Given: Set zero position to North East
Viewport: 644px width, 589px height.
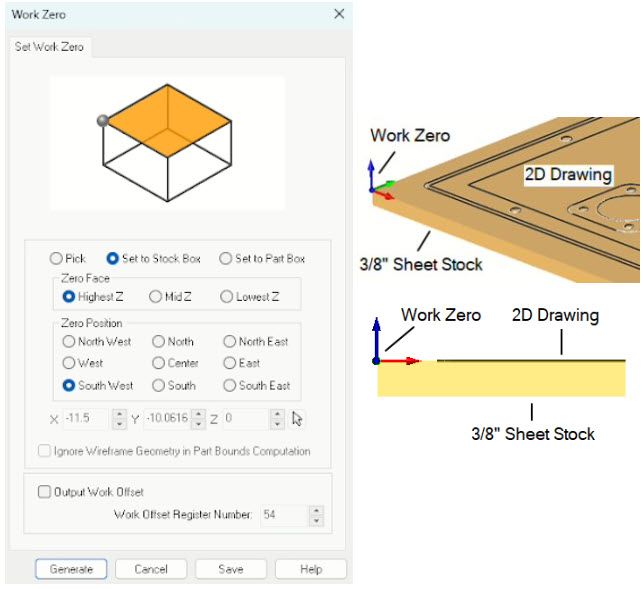Looking at the screenshot, I should (231, 341).
